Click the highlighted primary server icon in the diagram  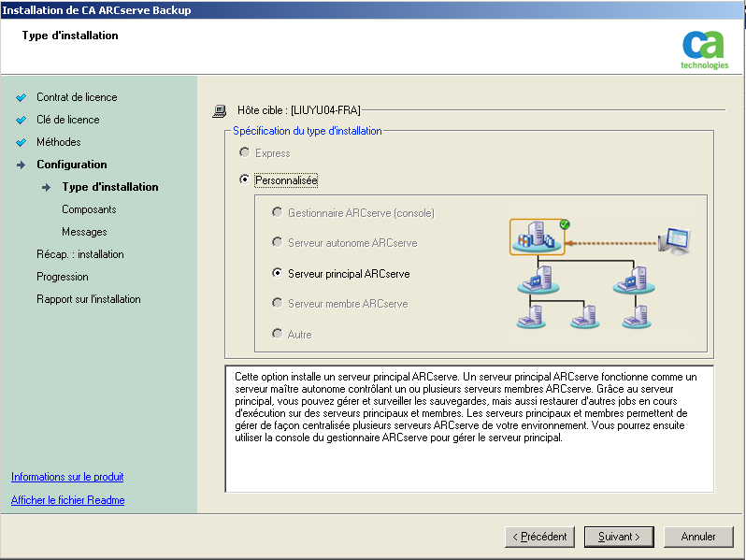537,237
